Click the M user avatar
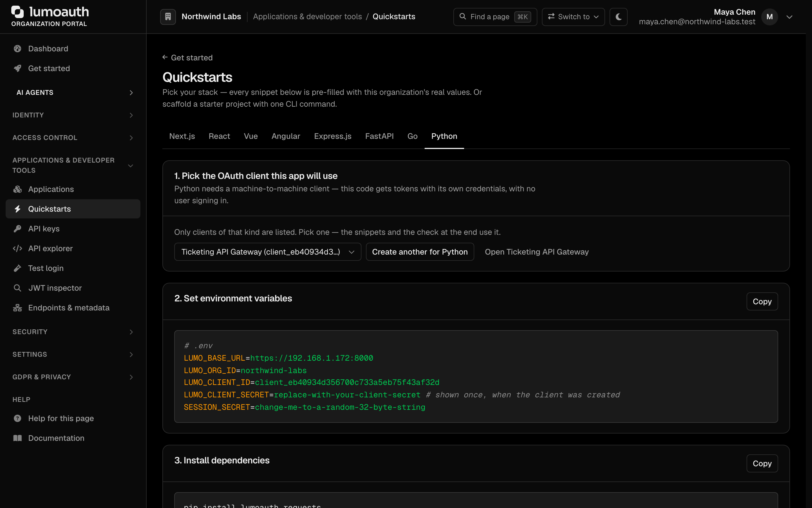 pyautogui.click(x=769, y=17)
